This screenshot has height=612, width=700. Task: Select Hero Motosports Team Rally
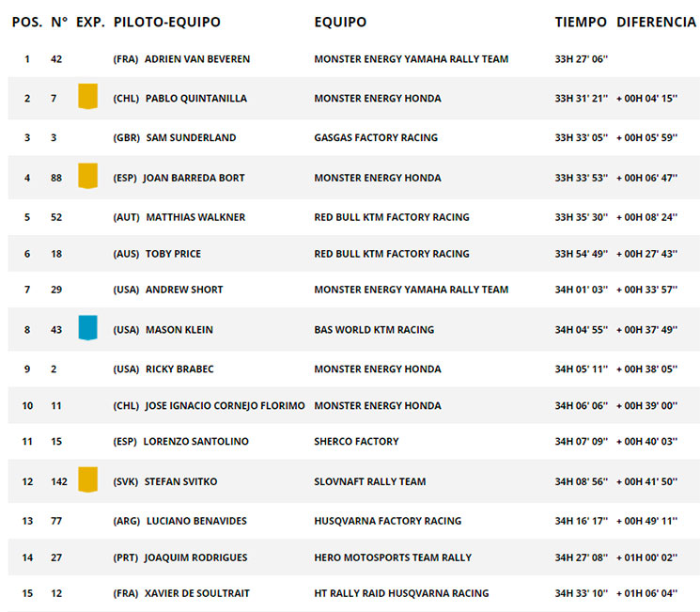(x=393, y=557)
